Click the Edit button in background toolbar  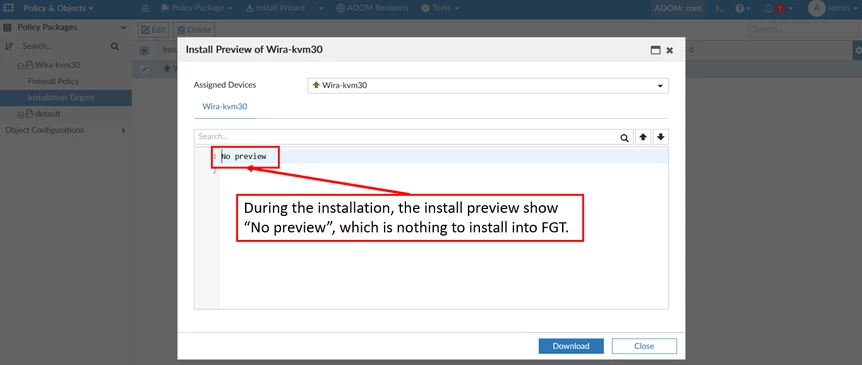click(153, 30)
